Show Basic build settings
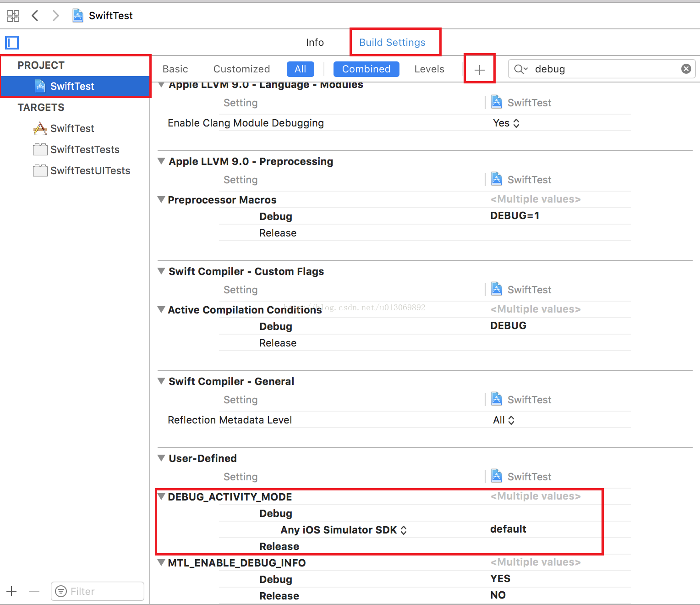700x605 pixels. 175,69
